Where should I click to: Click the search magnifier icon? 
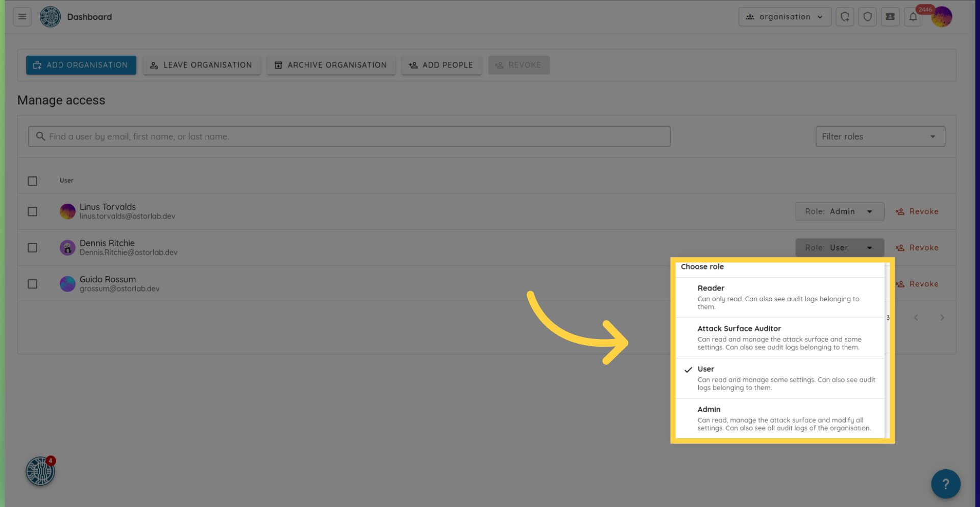(x=40, y=136)
